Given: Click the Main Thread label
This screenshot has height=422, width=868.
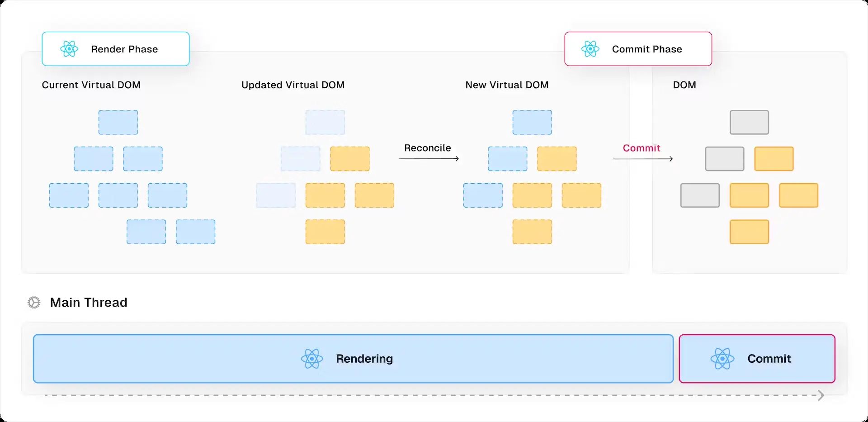Looking at the screenshot, I should [89, 302].
